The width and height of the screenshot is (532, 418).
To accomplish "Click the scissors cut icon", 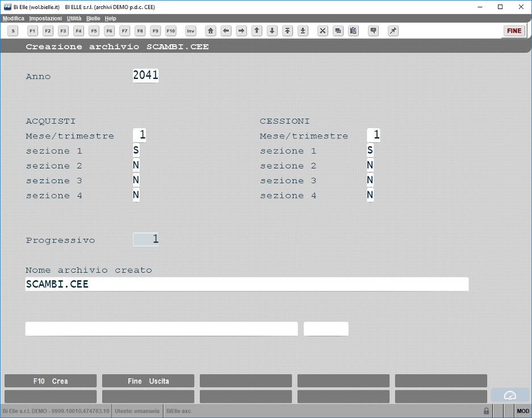I will pyautogui.click(x=322, y=31).
